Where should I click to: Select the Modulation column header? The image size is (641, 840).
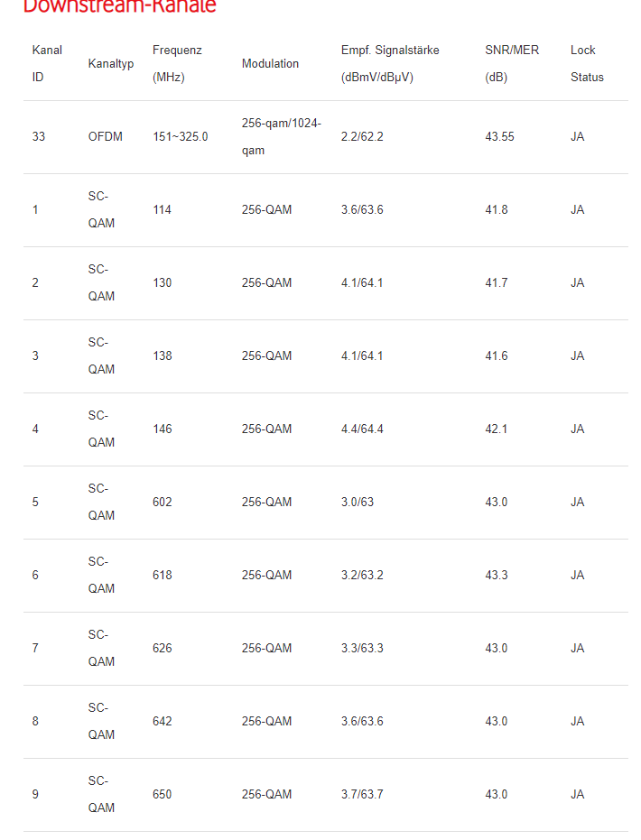pyautogui.click(x=270, y=64)
